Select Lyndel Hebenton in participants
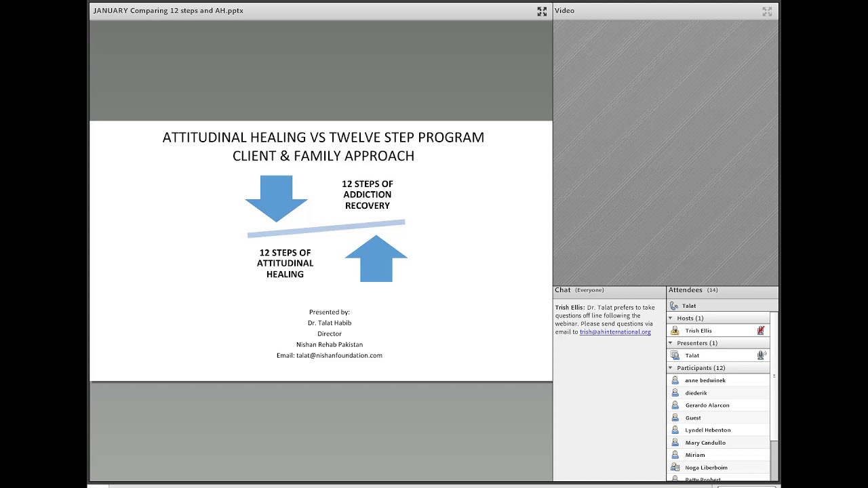The width and height of the screenshot is (868, 488). pyautogui.click(x=719, y=430)
